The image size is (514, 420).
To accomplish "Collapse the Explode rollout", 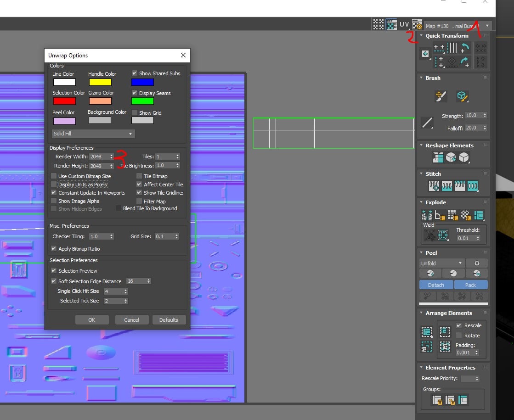I will click(x=421, y=202).
